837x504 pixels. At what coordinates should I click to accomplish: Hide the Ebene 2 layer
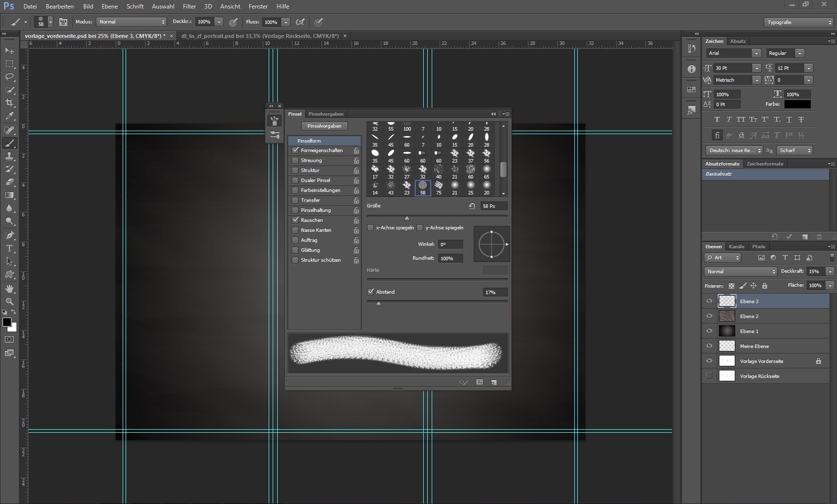pos(709,316)
